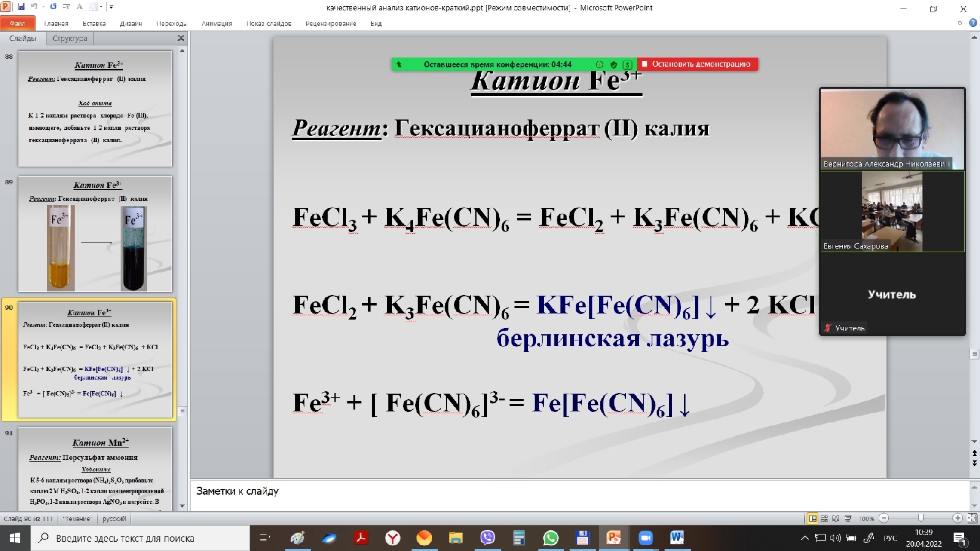
Task: Click Остановить демонстрацию on the meeting bar
Action: tap(698, 64)
